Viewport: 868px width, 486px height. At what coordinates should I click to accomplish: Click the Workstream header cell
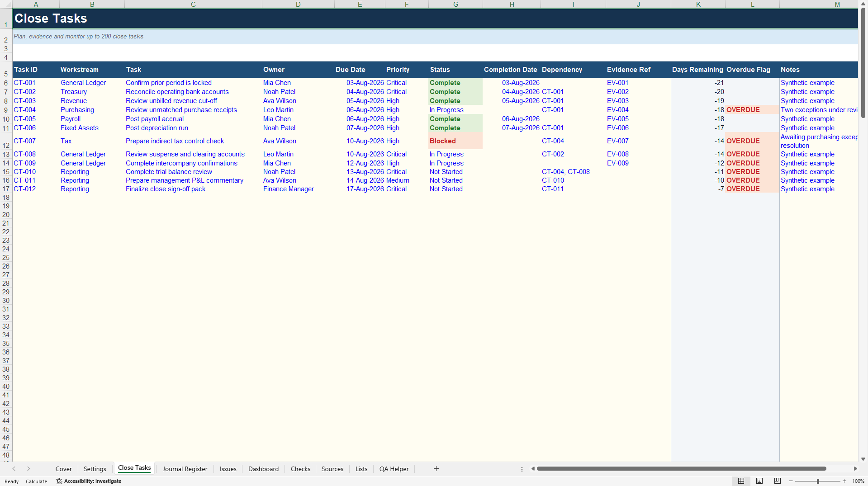click(x=92, y=70)
